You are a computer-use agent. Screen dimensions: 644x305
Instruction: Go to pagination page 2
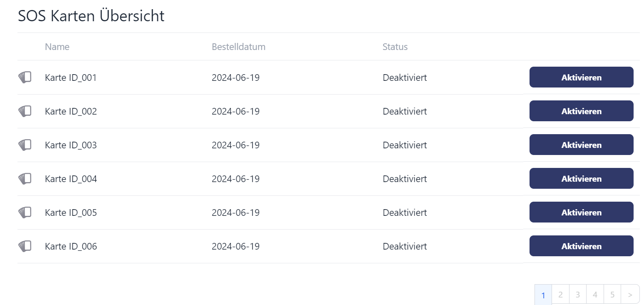click(x=560, y=295)
